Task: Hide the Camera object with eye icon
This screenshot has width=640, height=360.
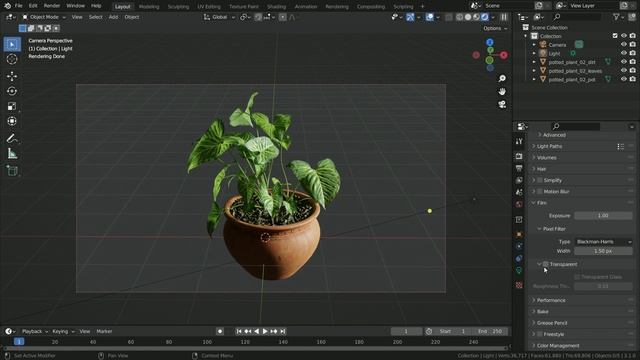Action: (x=624, y=44)
